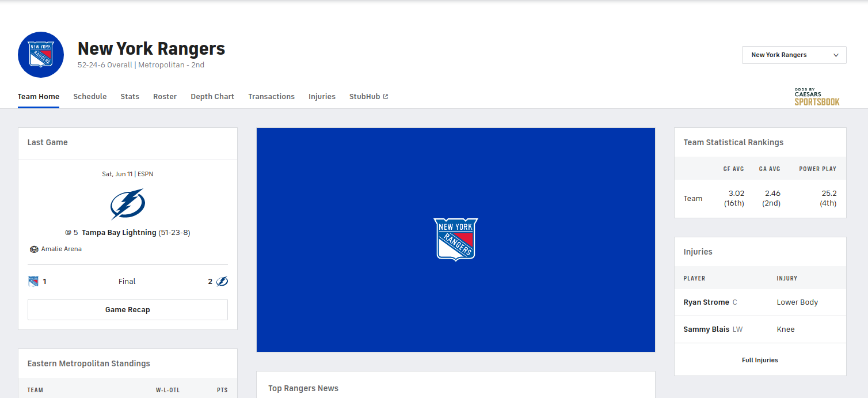
Task: Click the Top Rangers News heading
Action: coord(303,388)
